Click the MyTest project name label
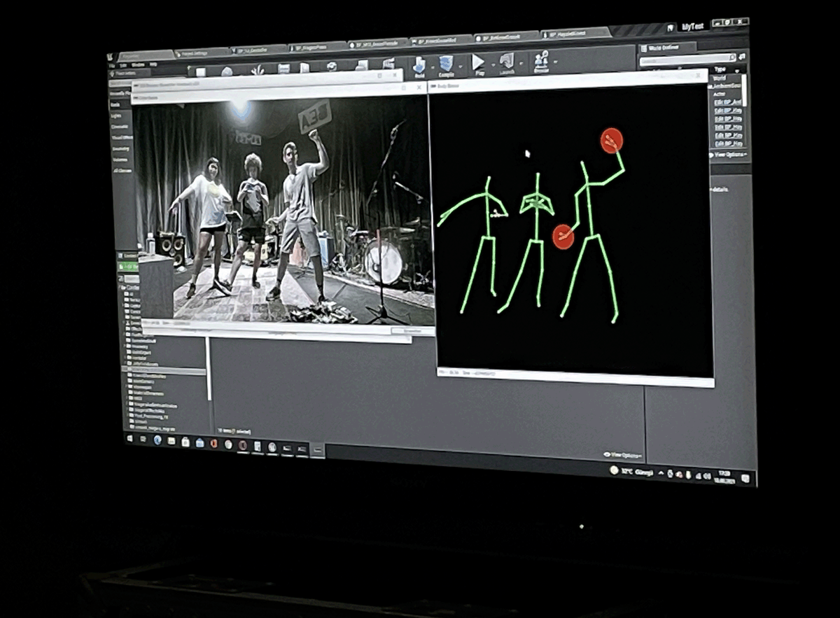Viewport: 840px width, 618px height. (692, 27)
